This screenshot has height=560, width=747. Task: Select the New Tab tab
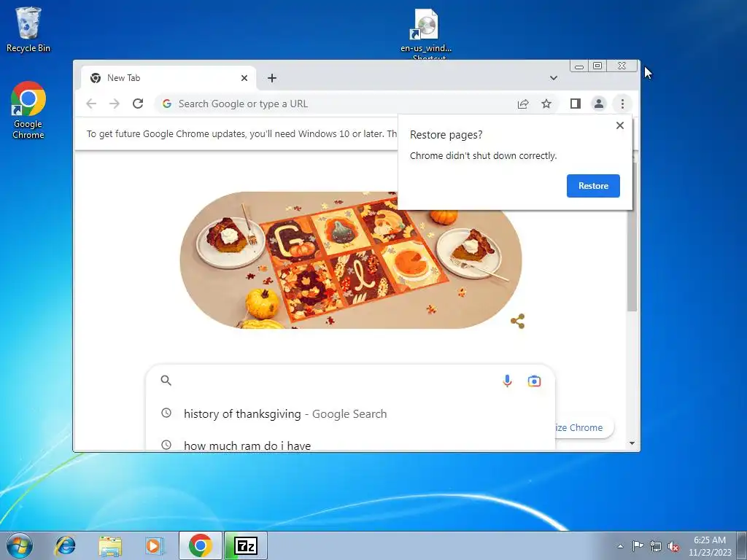167,78
